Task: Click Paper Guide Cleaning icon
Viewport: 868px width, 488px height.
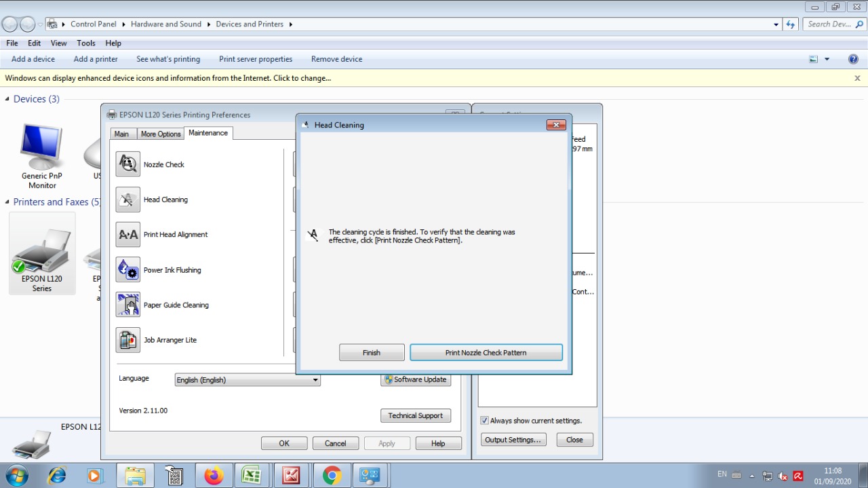Action: 128,305
